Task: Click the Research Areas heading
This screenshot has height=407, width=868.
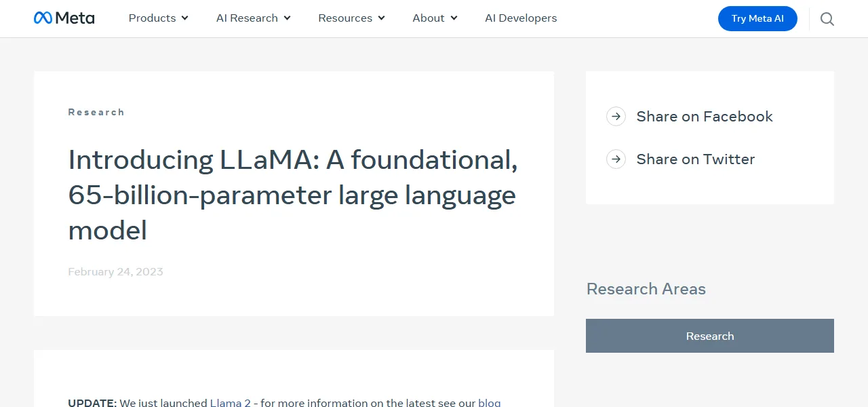Action: pos(646,289)
